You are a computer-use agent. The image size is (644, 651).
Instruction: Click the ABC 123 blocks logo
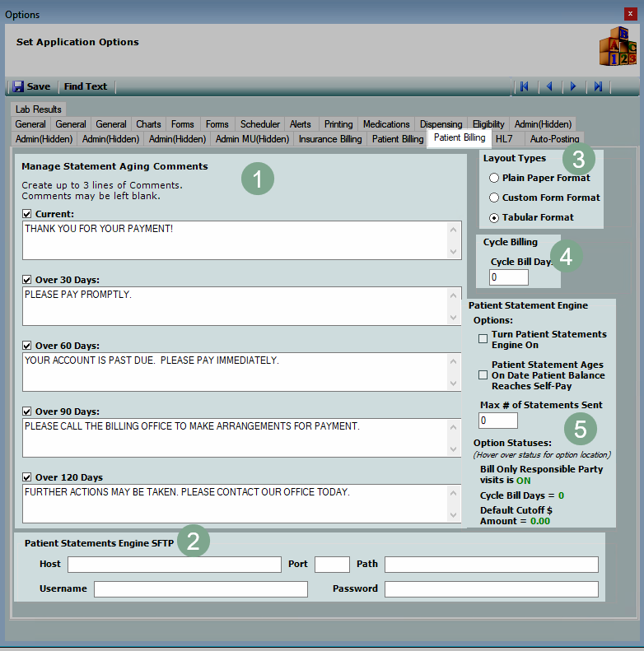(x=617, y=46)
